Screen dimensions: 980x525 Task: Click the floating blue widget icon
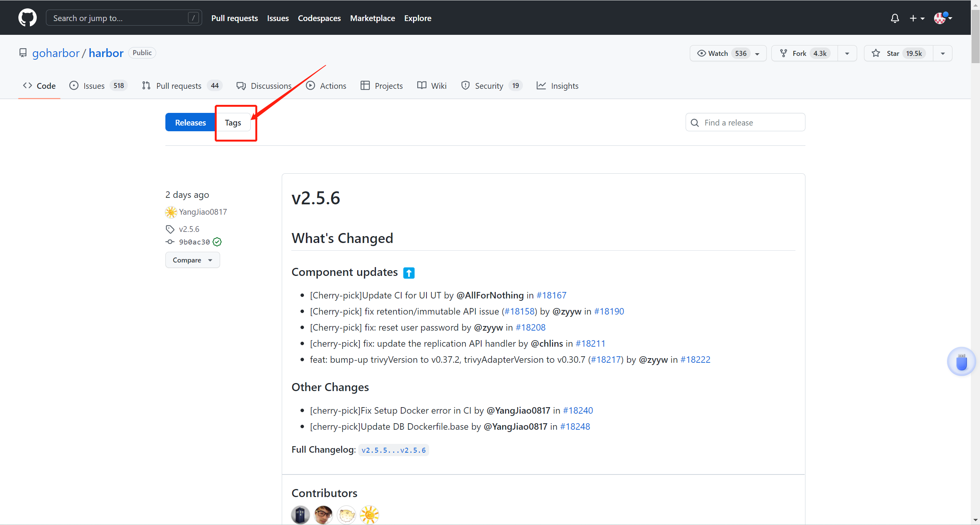point(961,362)
